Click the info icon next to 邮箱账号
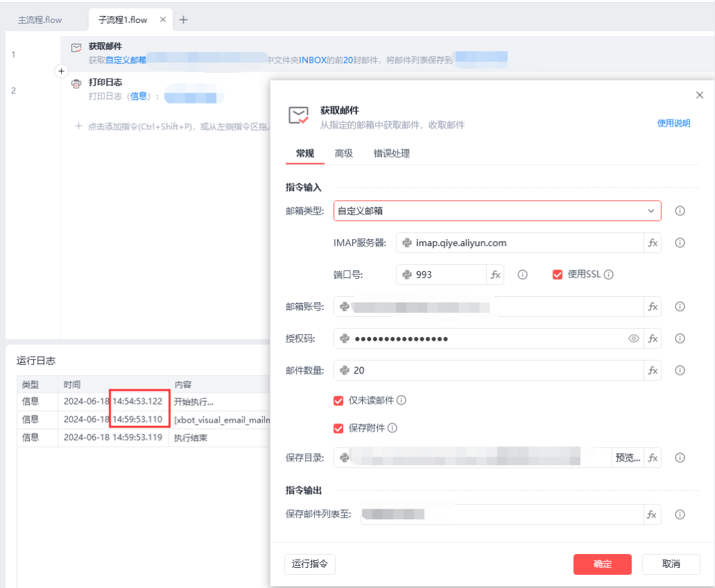The image size is (715, 588). coord(680,307)
